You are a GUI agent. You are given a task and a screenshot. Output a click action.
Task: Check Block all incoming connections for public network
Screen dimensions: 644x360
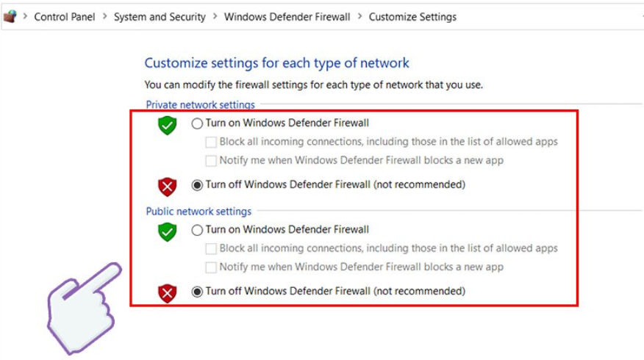point(211,248)
